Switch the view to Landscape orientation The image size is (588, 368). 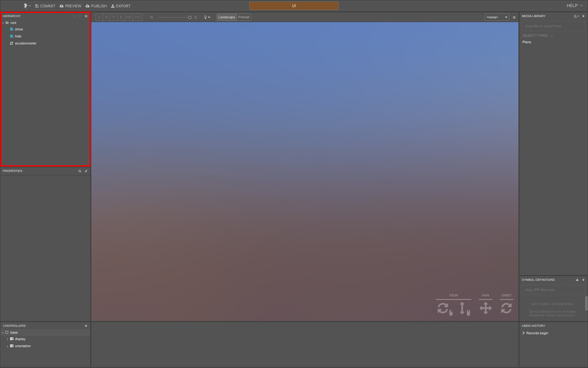click(x=227, y=17)
